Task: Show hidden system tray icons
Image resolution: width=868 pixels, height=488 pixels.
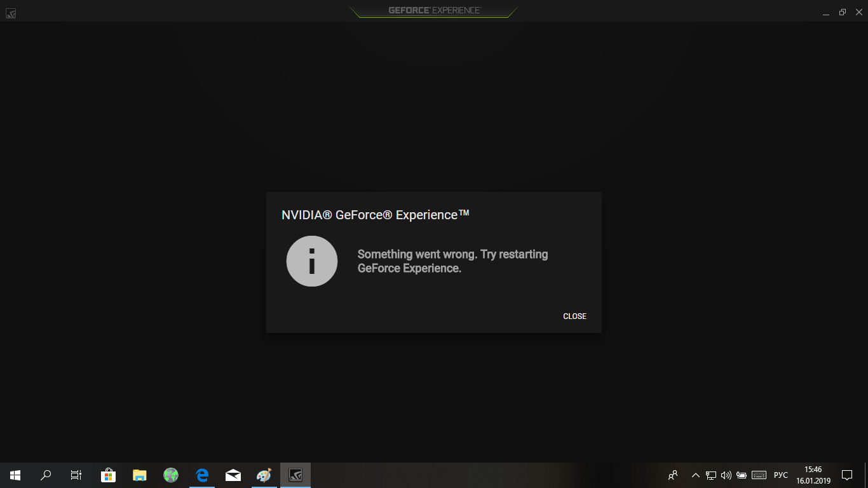Action: point(696,475)
